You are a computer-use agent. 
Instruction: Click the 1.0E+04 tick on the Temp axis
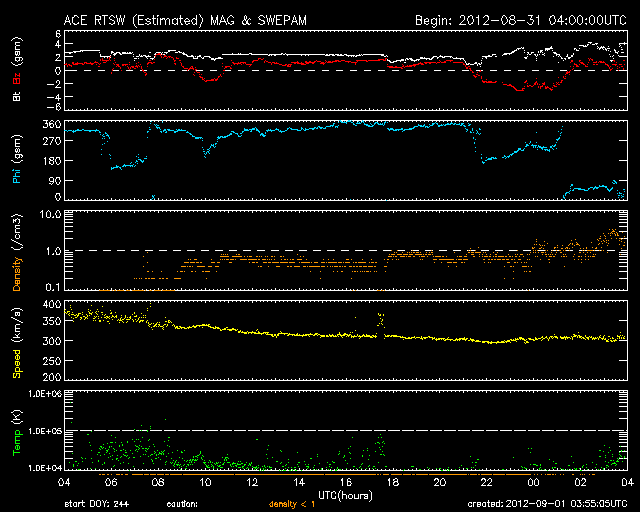(45, 468)
